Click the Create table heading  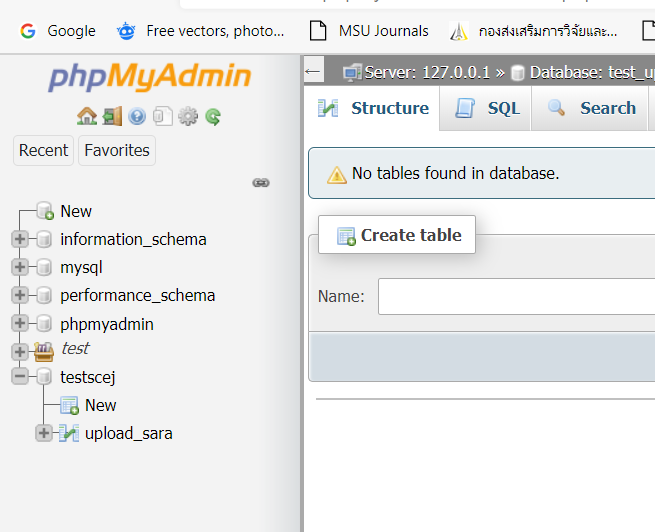(397, 235)
